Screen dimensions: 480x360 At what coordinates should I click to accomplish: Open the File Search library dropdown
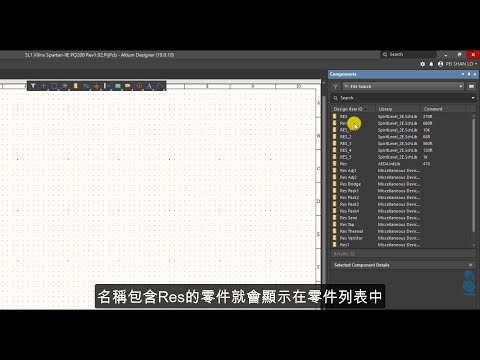click(403, 86)
